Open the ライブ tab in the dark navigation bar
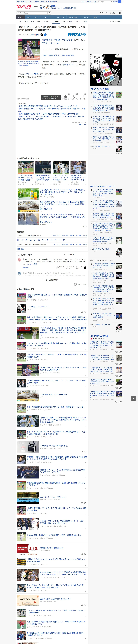138x644 pixels. (x=37, y=17)
